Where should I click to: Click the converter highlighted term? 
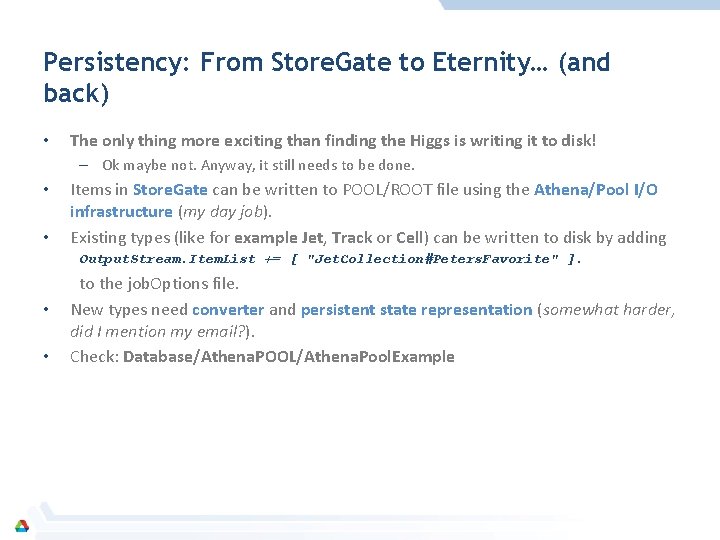point(228,309)
